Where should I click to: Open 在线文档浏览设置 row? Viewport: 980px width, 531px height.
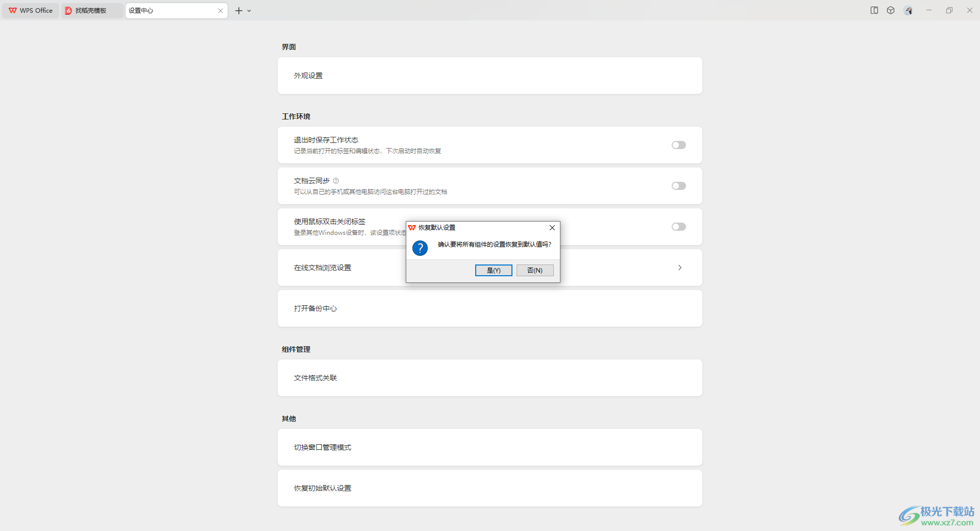point(490,268)
